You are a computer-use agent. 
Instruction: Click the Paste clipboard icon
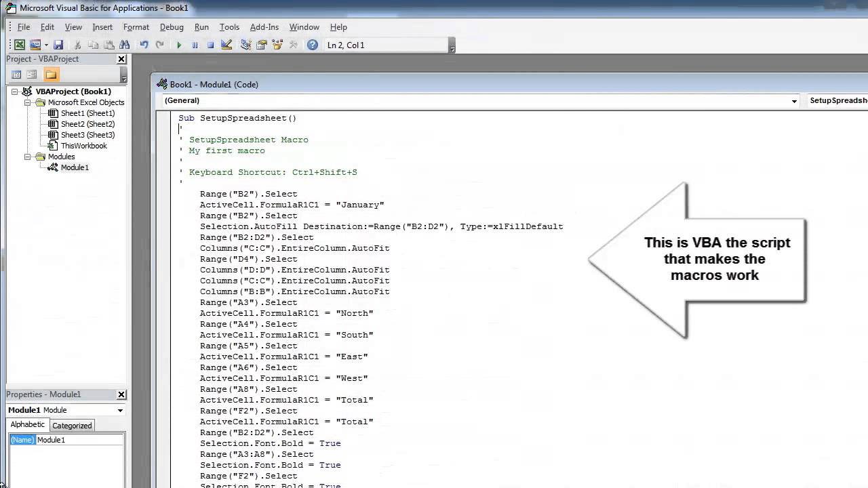tap(108, 45)
